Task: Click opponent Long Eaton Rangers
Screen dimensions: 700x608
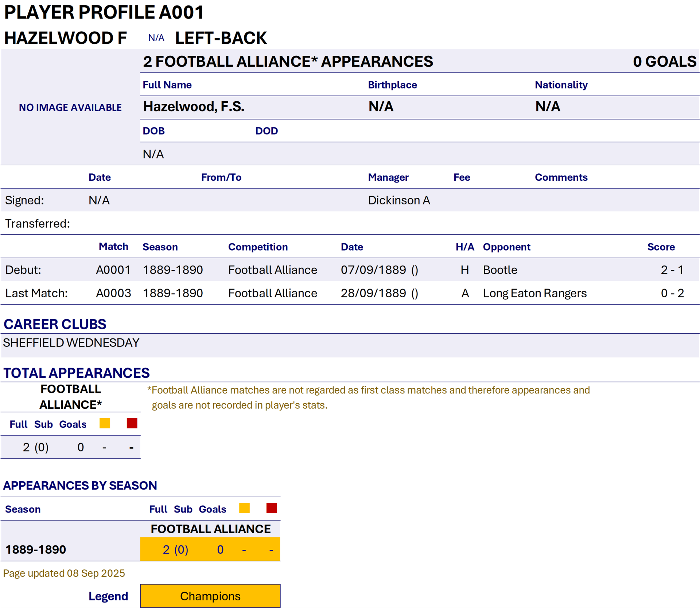Action: (534, 293)
